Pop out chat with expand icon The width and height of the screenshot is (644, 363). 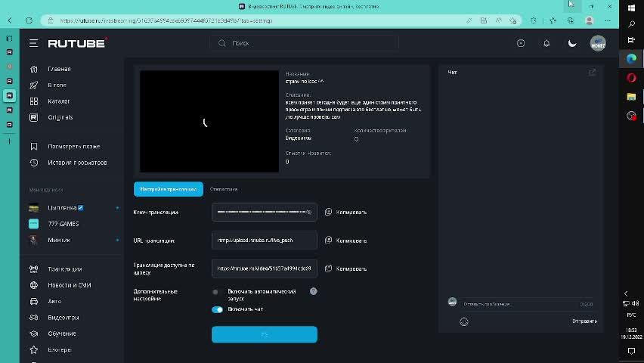(592, 73)
